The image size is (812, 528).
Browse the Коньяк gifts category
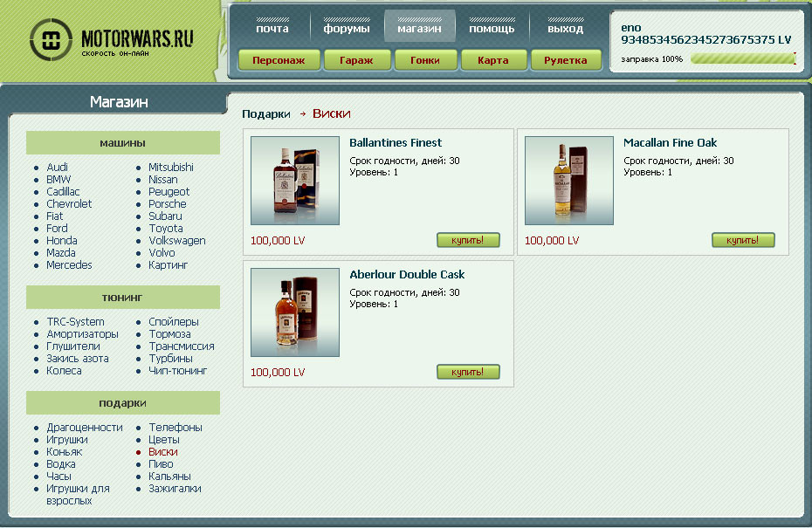pyautogui.click(x=65, y=452)
